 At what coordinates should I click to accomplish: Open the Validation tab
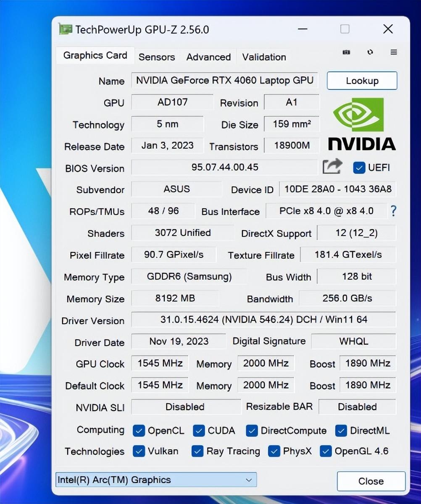tap(264, 57)
